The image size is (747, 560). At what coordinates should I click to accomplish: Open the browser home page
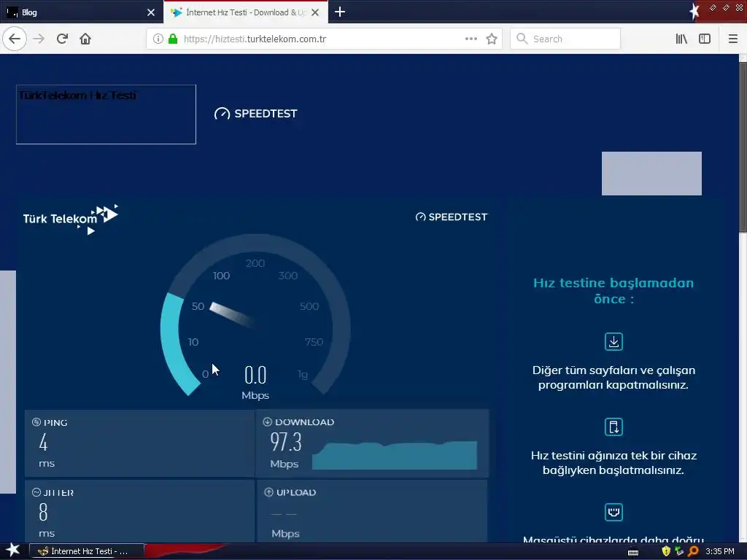85,39
